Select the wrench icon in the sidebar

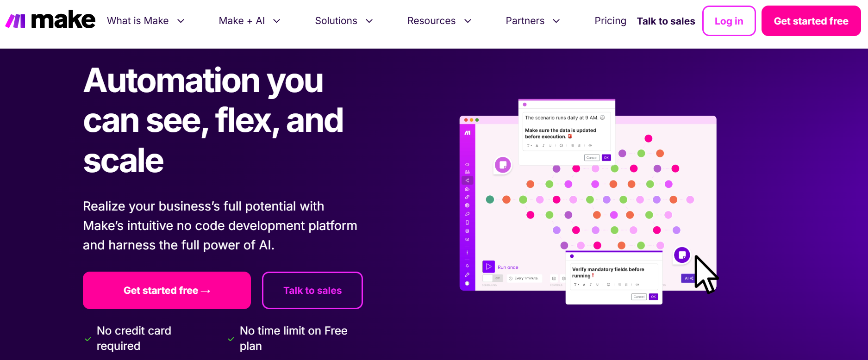coord(467,275)
